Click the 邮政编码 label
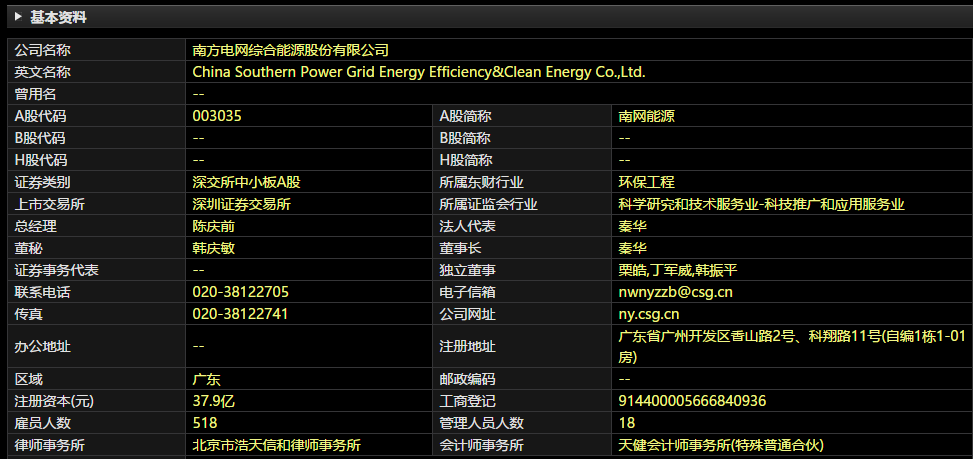Viewport: 973px width, 459px height. pyautogui.click(x=467, y=380)
